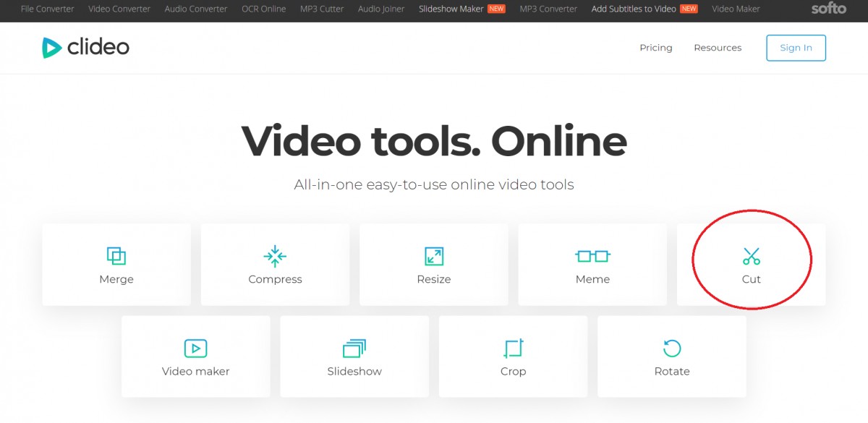Click the Merge tool icon

[116, 256]
